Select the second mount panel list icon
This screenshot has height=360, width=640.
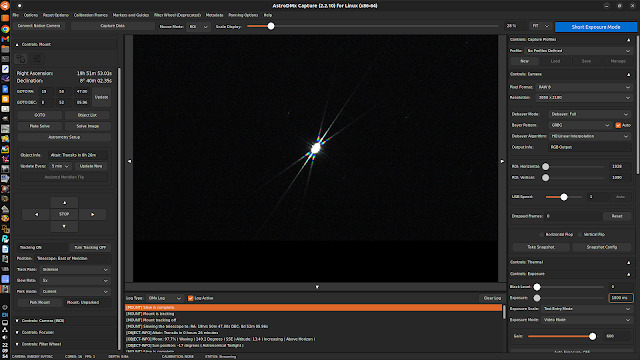point(37,59)
